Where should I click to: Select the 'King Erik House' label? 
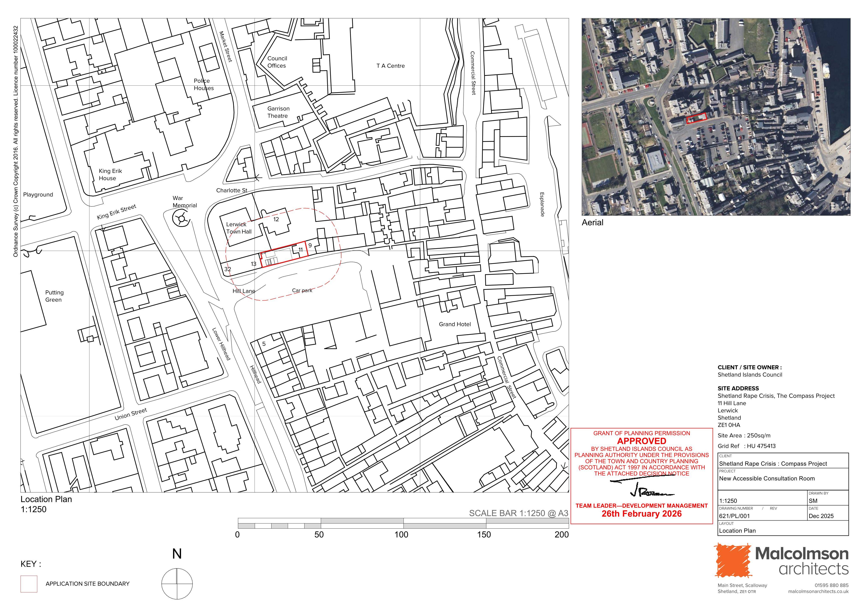point(110,175)
